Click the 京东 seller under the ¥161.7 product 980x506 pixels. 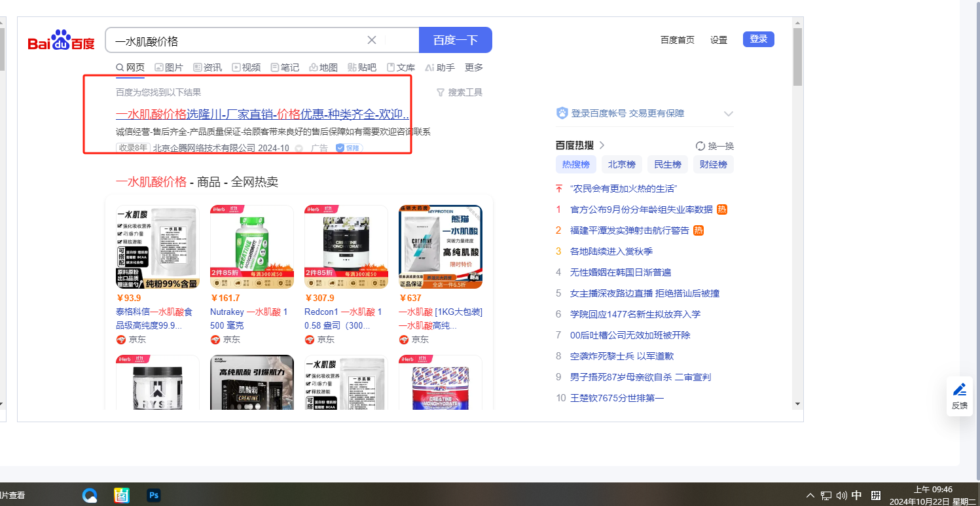coord(225,340)
